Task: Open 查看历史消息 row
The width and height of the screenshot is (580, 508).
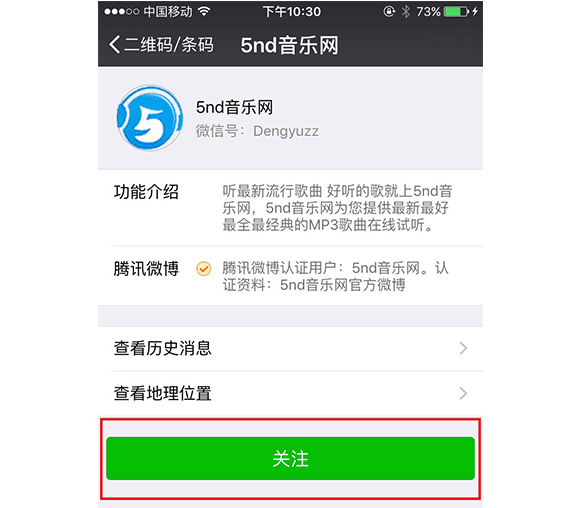Action: pyautogui.click(x=290, y=349)
